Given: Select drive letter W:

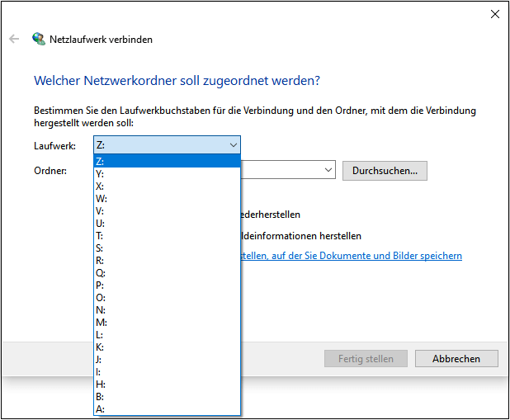Looking at the screenshot, I should pos(168,199).
